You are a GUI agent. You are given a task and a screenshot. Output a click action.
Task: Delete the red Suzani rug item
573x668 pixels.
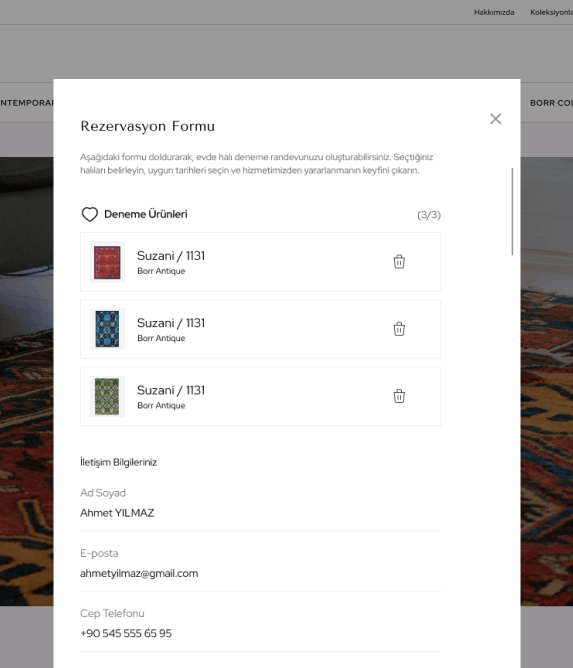399,262
